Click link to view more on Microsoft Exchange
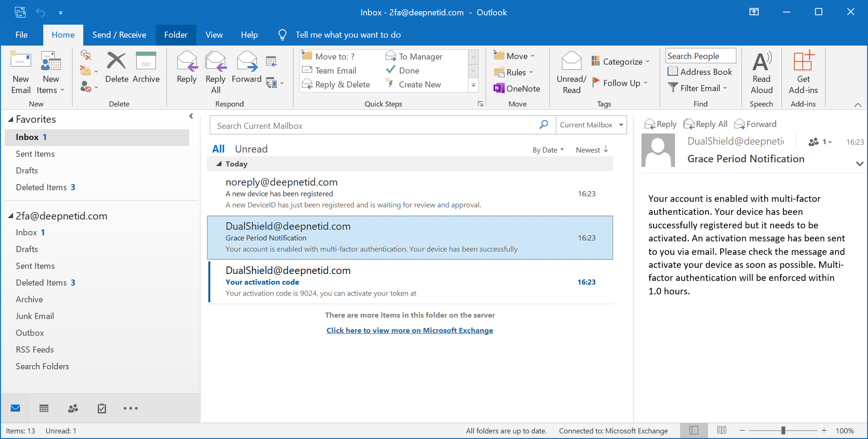This screenshot has width=868, height=439. pyautogui.click(x=409, y=330)
